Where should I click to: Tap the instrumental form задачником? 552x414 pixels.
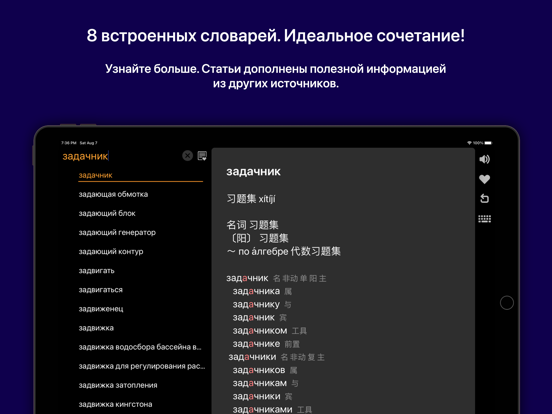pos(260,331)
